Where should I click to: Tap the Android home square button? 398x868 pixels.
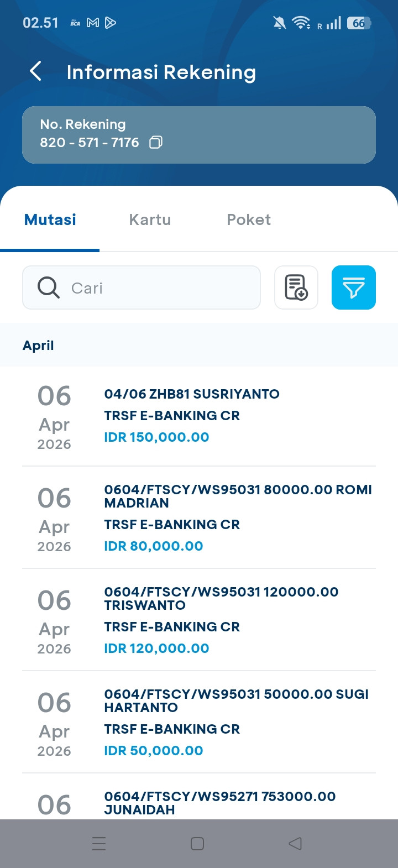click(x=197, y=844)
